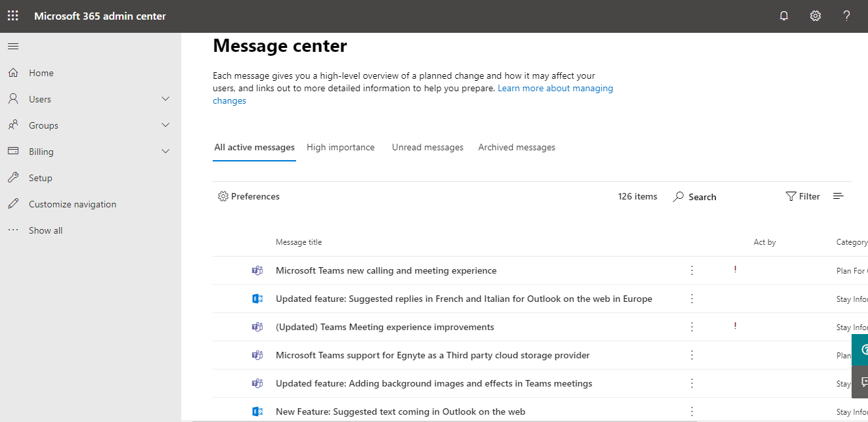Open Adding background images and effects message
Screen dimensions: 868x422
pyautogui.click(x=434, y=383)
